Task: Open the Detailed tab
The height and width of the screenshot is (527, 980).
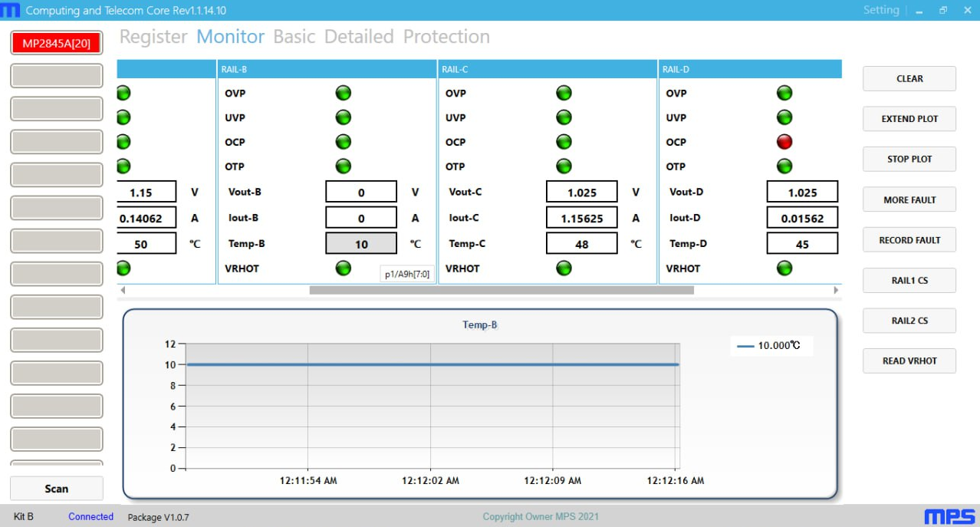Action: pyautogui.click(x=359, y=37)
